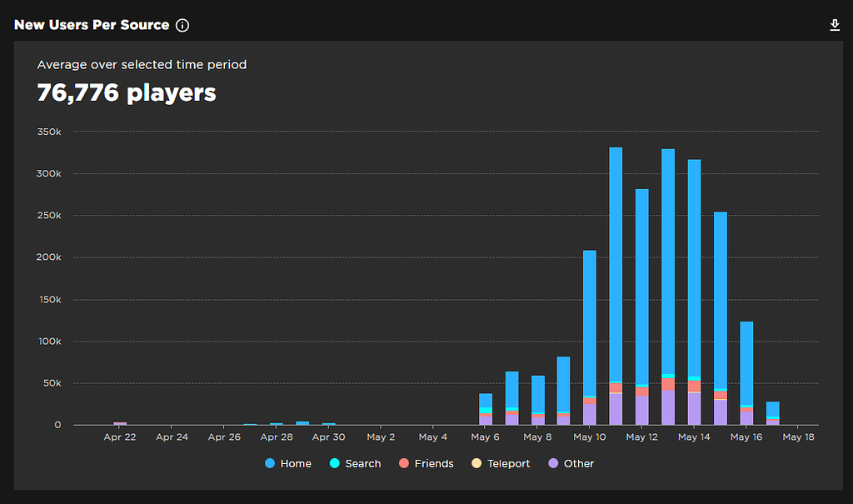Click the purple Other legend dot
Screen dimensions: 853x504
551,463
